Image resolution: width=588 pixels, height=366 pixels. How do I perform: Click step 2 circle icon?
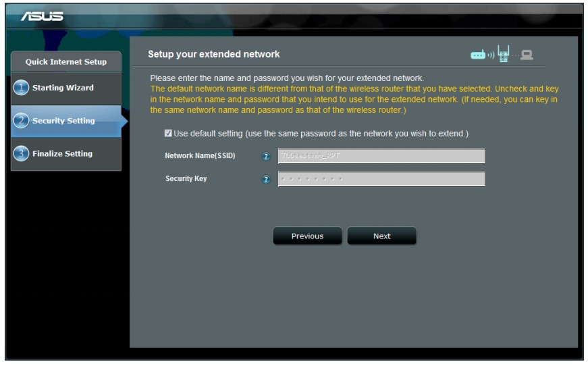(21, 121)
